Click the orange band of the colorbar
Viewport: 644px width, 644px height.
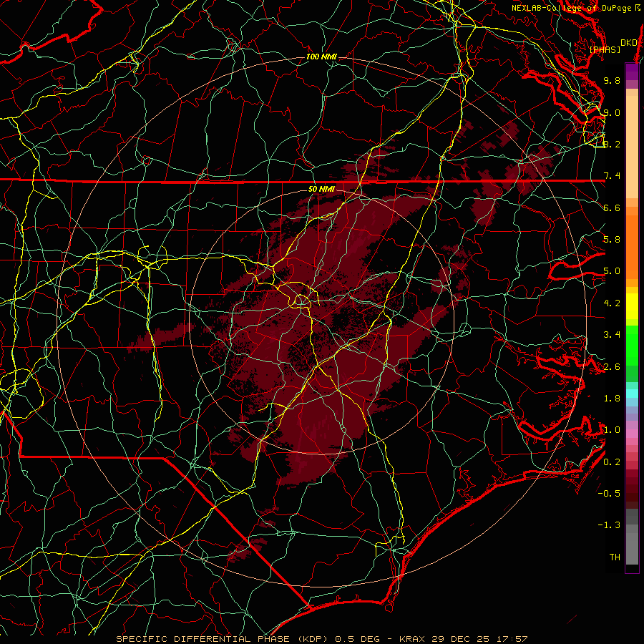(632, 246)
